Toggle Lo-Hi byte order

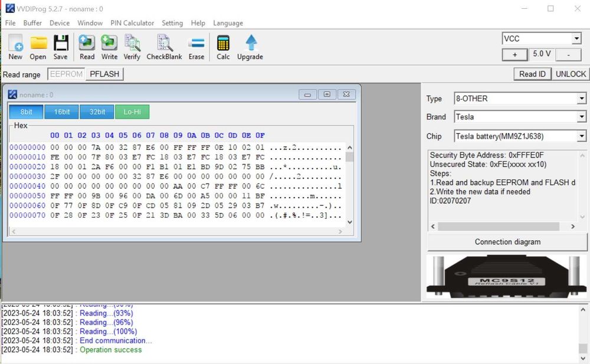pyautogui.click(x=132, y=112)
